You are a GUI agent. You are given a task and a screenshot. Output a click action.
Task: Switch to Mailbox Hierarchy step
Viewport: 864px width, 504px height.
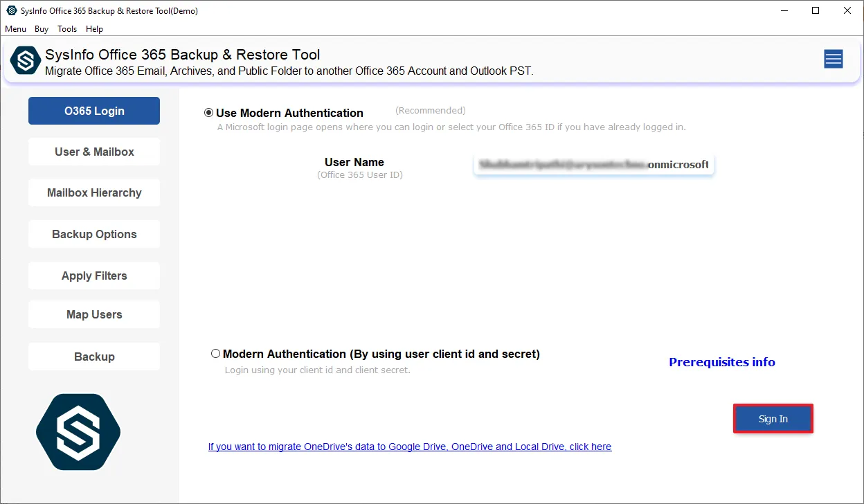[94, 192]
